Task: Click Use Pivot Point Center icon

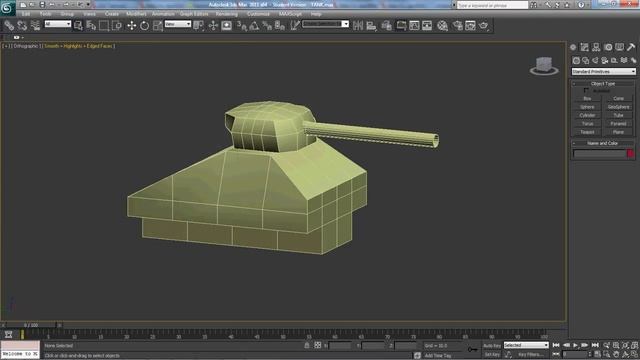Action: (199, 26)
